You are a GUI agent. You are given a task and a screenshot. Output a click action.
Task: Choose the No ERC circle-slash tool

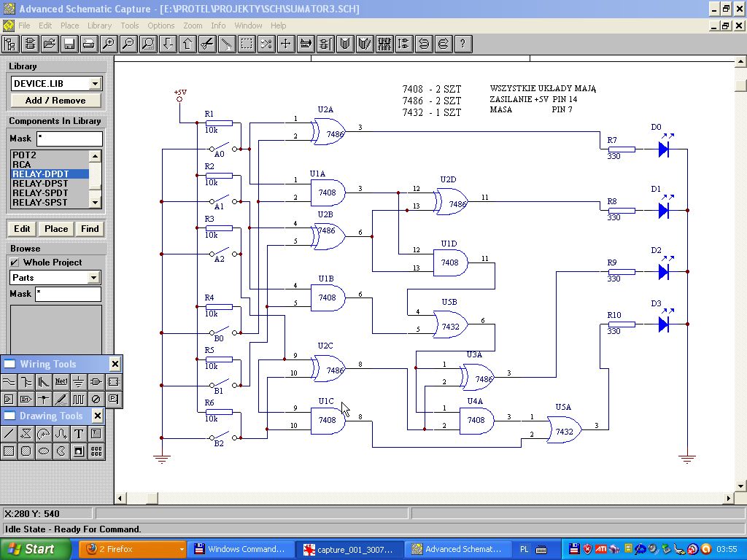pos(96,399)
